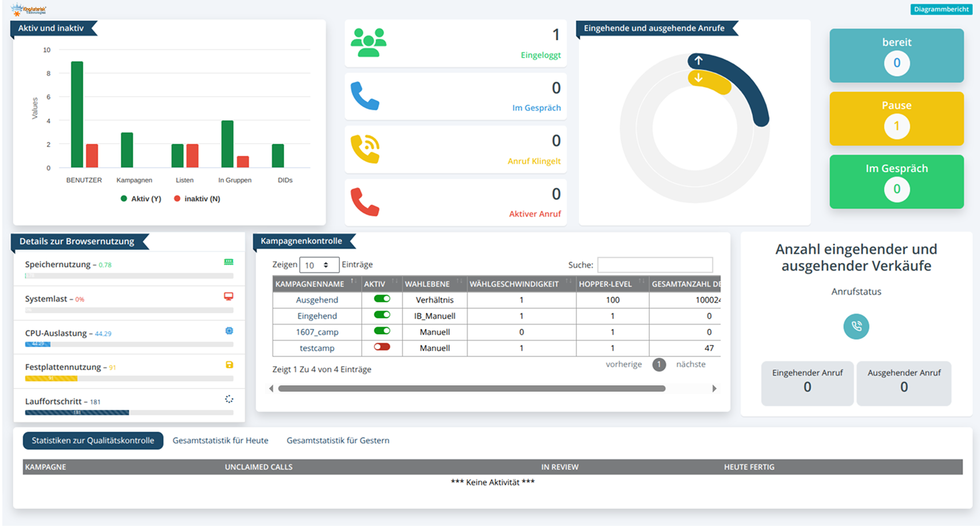
Task: Open the Zeigen entries count dropdown
Action: tap(319, 265)
